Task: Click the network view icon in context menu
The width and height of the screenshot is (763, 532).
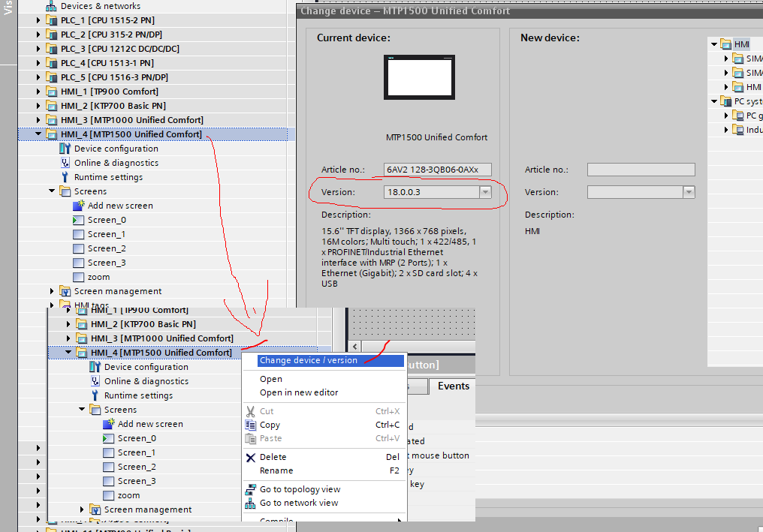Action: [x=251, y=503]
